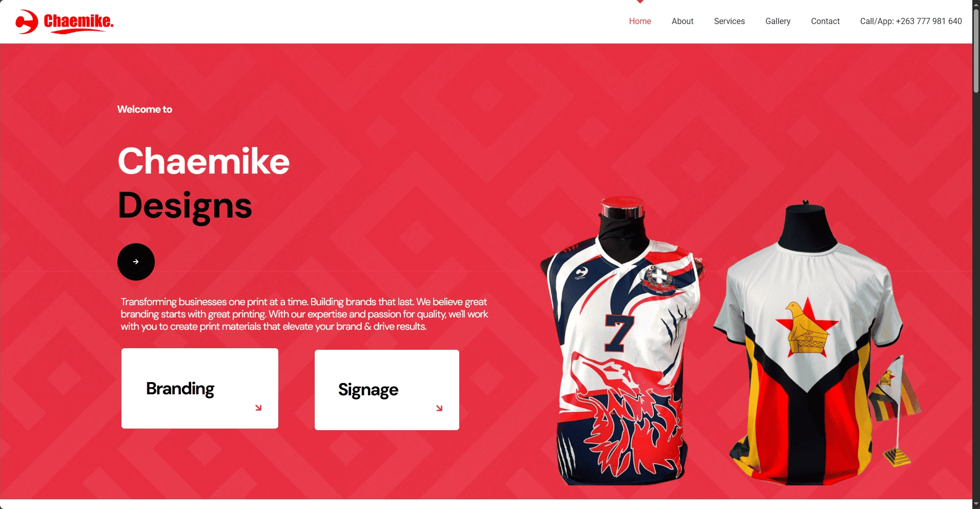The image size is (980, 509).
Task: Open the Home menu item
Action: point(640,21)
